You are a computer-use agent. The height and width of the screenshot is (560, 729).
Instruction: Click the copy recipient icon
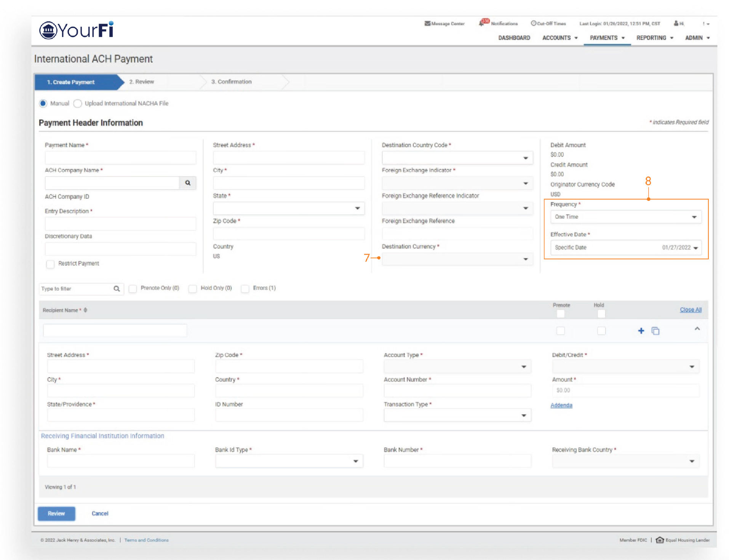[655, 331]
